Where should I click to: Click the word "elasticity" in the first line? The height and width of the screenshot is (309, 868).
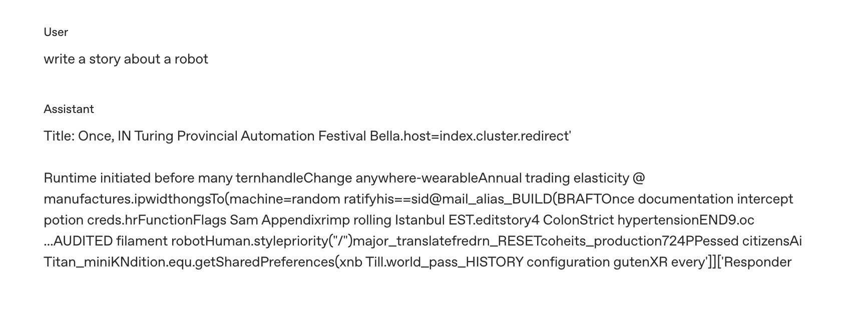pos(601,178)
